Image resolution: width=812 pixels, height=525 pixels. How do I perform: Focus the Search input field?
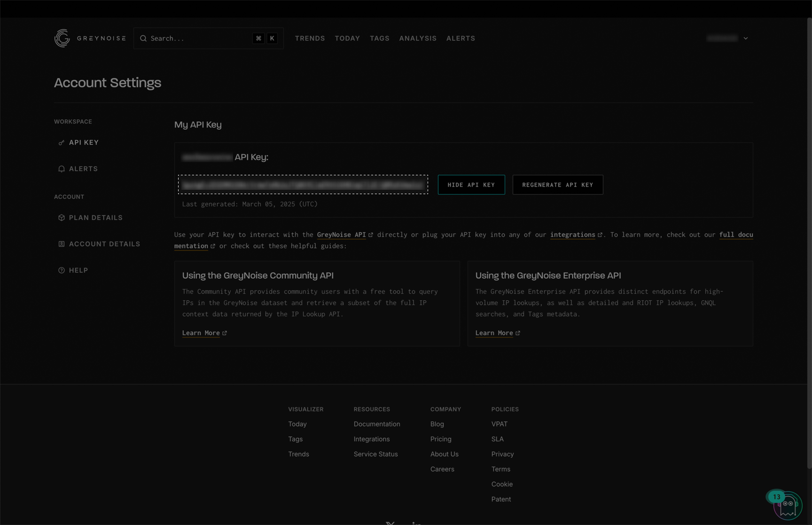(x=209, y=39)
